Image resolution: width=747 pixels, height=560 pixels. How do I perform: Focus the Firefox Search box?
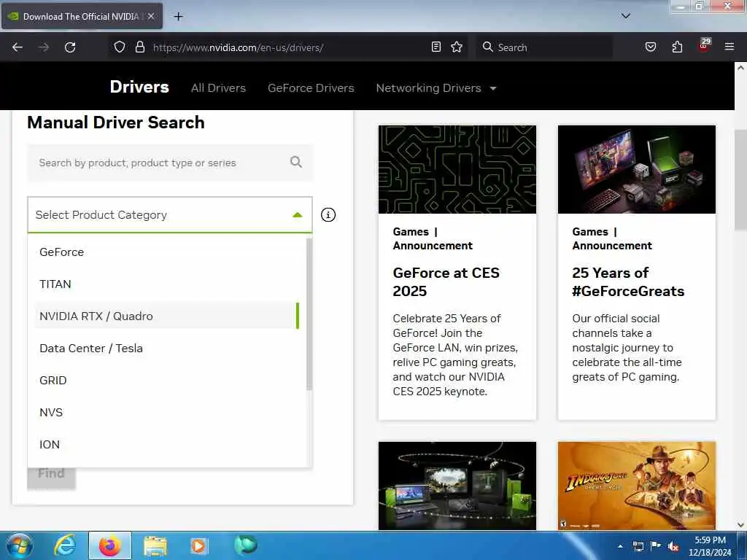(x=544, y=47)
